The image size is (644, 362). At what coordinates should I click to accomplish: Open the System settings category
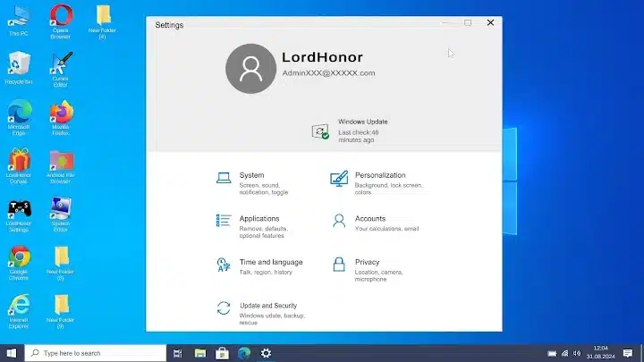tap(252, 183)
